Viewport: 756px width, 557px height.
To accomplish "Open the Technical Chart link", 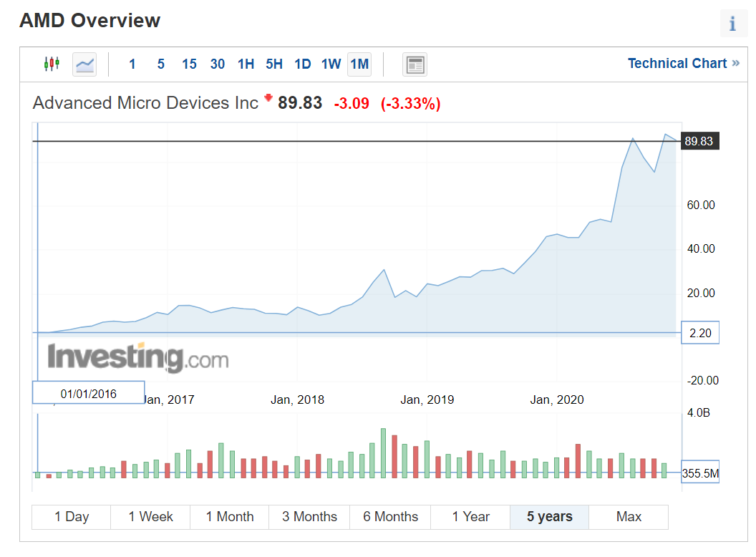I will click(683, 63).
